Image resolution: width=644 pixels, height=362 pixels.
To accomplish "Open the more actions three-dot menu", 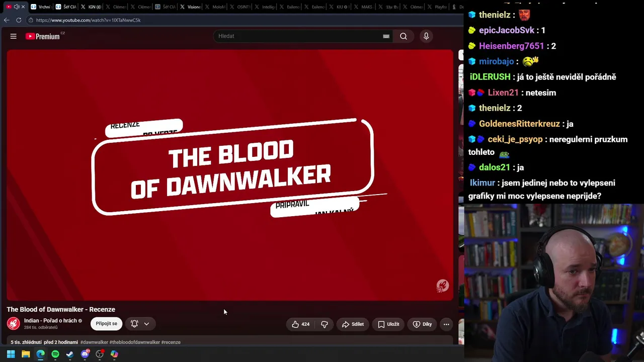I will click(446, 324).
